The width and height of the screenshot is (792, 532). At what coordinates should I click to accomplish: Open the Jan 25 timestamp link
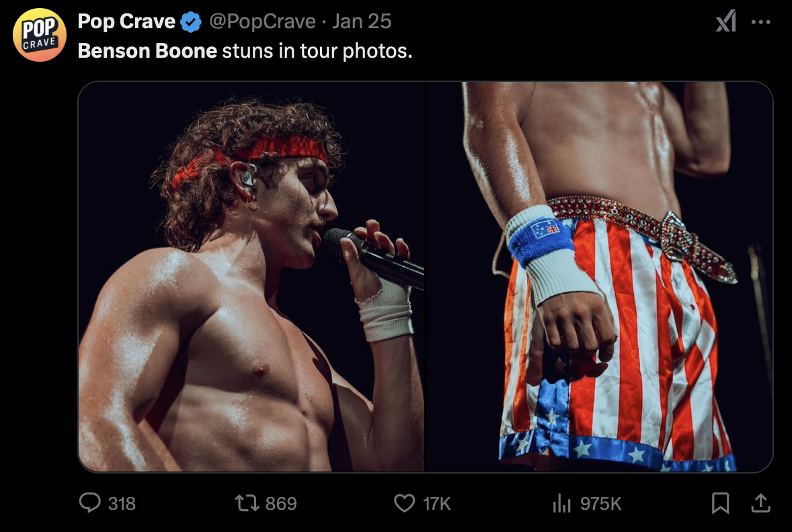(x=362, y=21)
